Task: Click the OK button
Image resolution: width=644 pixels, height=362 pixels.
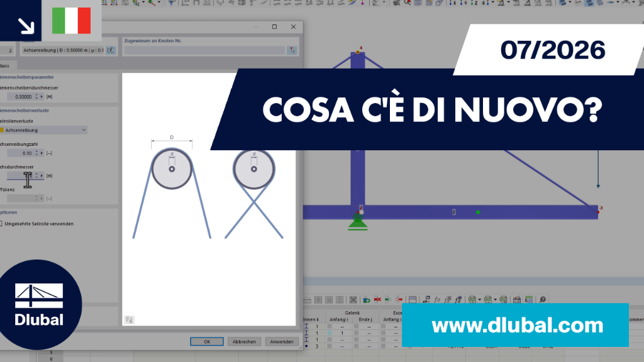Action: point(207,341)
